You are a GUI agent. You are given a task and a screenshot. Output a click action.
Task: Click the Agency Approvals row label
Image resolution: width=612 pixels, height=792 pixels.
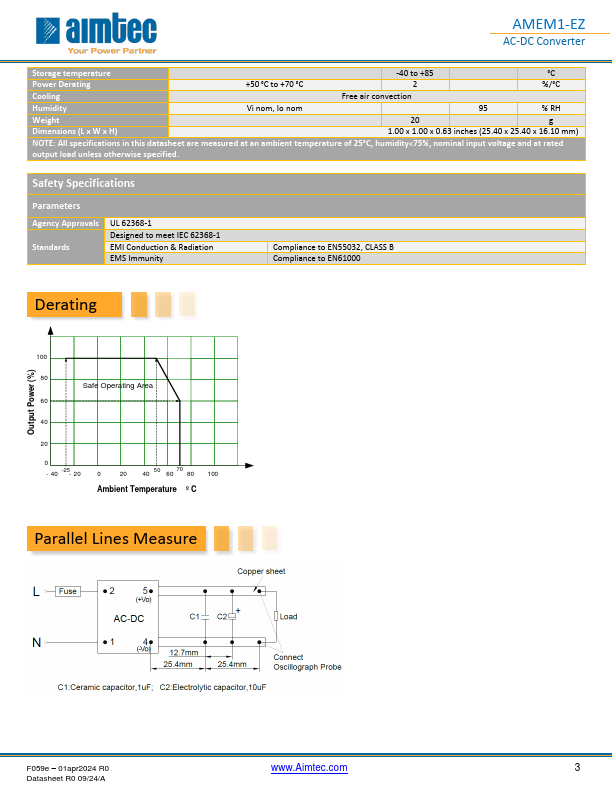(66, 224)
